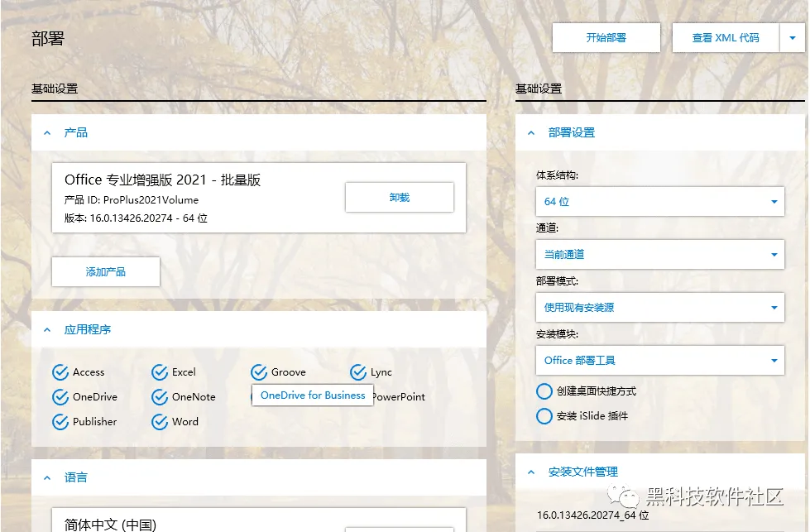
Task: Click the 添加产品 button
Action: point(105,271)
